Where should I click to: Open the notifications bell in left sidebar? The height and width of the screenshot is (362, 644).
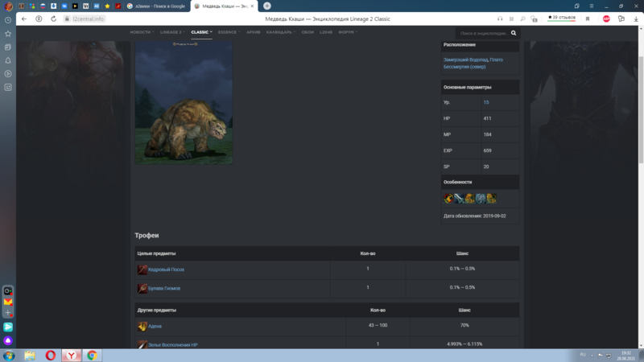pos(8,60)
